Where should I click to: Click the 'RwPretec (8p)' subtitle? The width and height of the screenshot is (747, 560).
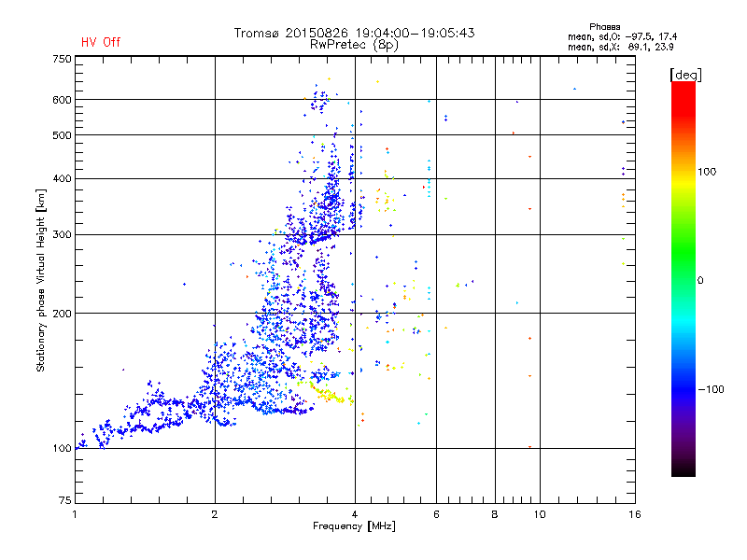click(x=354, y=45)
